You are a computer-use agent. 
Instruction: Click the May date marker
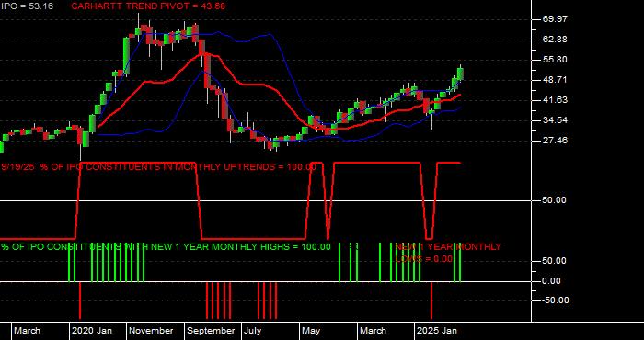(x=311, y=331)
